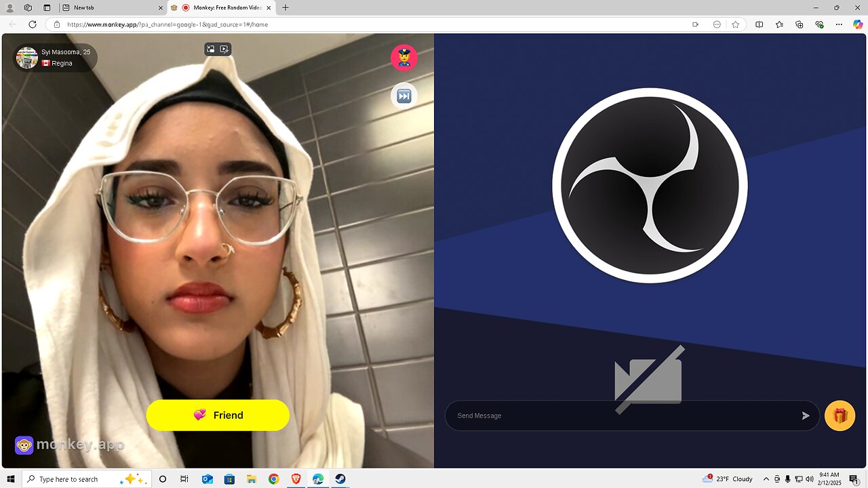Image resolution: width=868 pixels, height=488 pixels.
Task: Open the network status tray icon
Action: (x=798, y=479)
